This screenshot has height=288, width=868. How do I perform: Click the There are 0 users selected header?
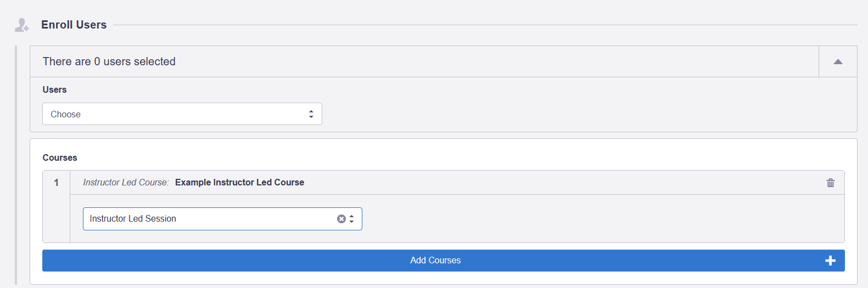coord(109,61)
